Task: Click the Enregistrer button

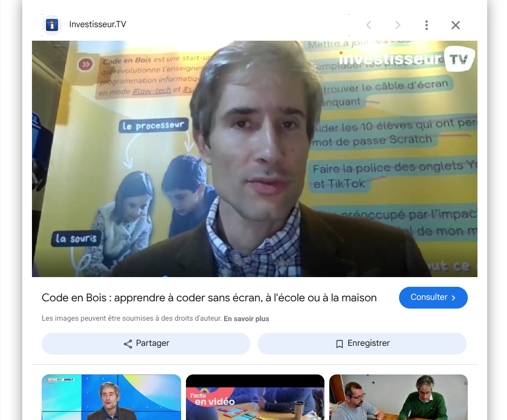Action: 362,343
